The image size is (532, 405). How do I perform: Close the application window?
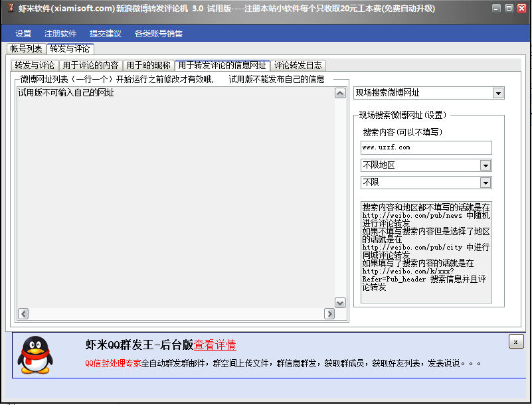[x=521, y=8]
